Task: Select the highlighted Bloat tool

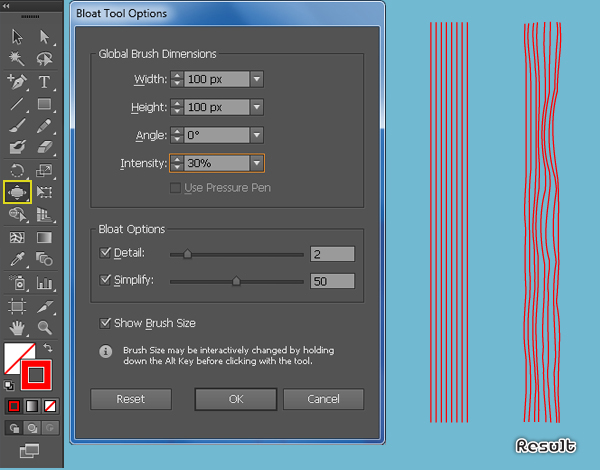Action: tap(17, 192)
